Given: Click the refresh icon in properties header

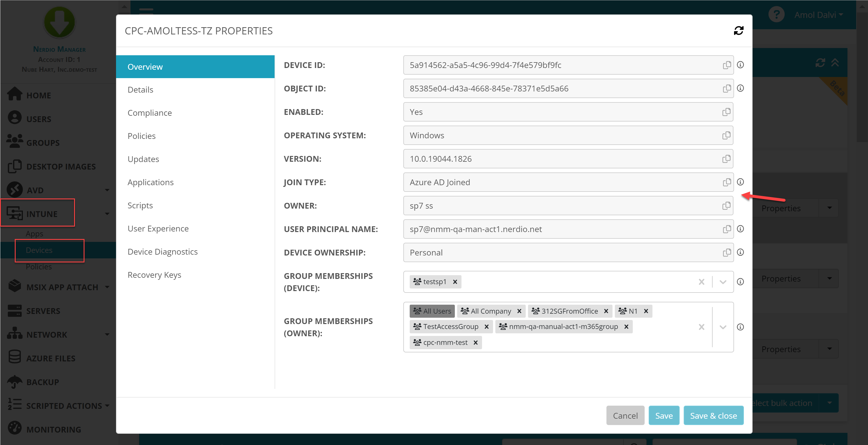Looking at the screenshot, I should point(738,31).
